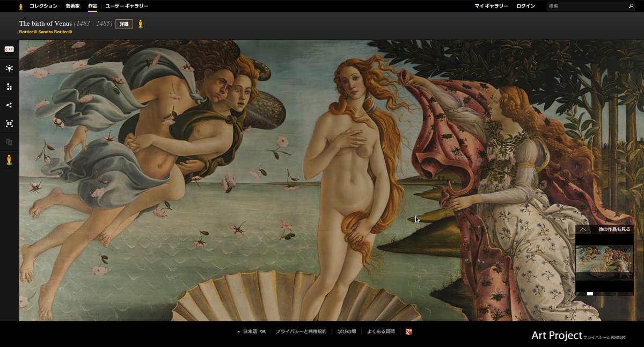
Task: Click the share icon in sidebar
Action: (9, 105)
